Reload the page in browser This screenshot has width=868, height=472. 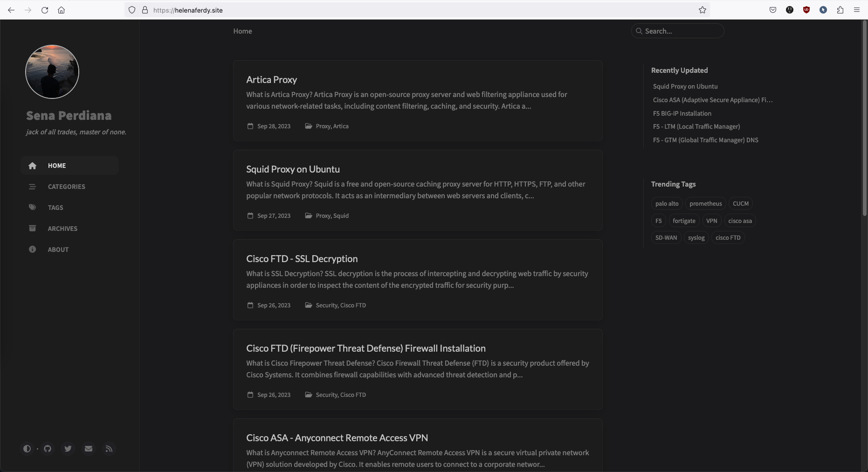click(x=45, y=10)
